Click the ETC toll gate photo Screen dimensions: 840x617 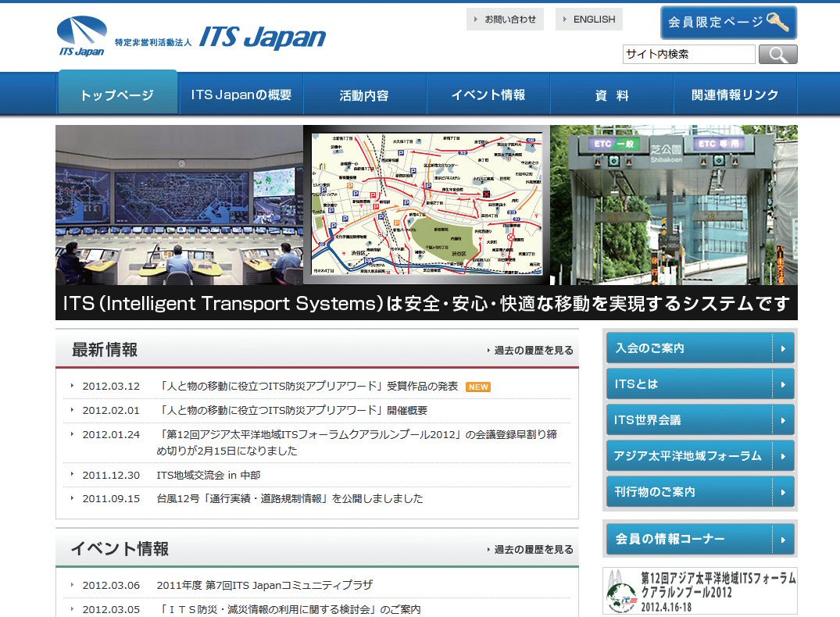click(674, 205)
